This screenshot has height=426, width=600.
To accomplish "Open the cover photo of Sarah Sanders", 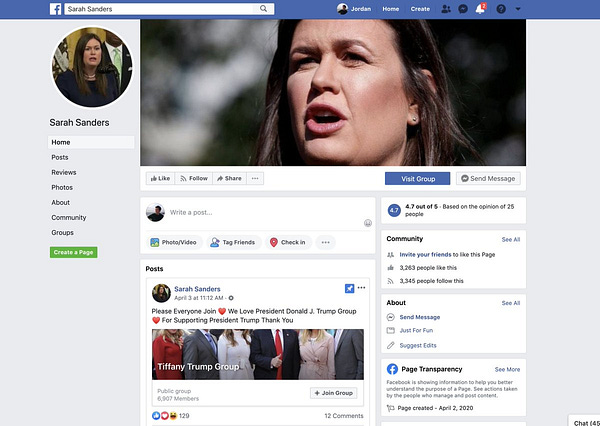I will click(x=333, y=93).
